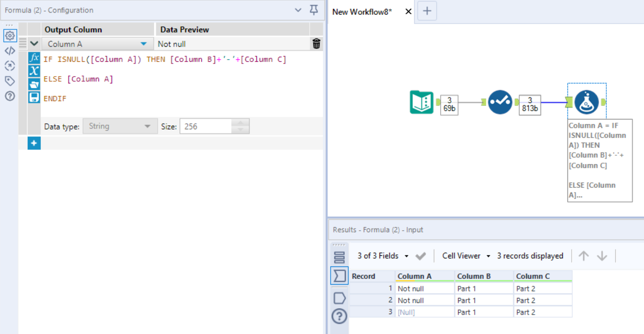This screenshot has height=334, width=644.
Task: Pin the Formula configuration panel
Action: click(x=314, y=10)
